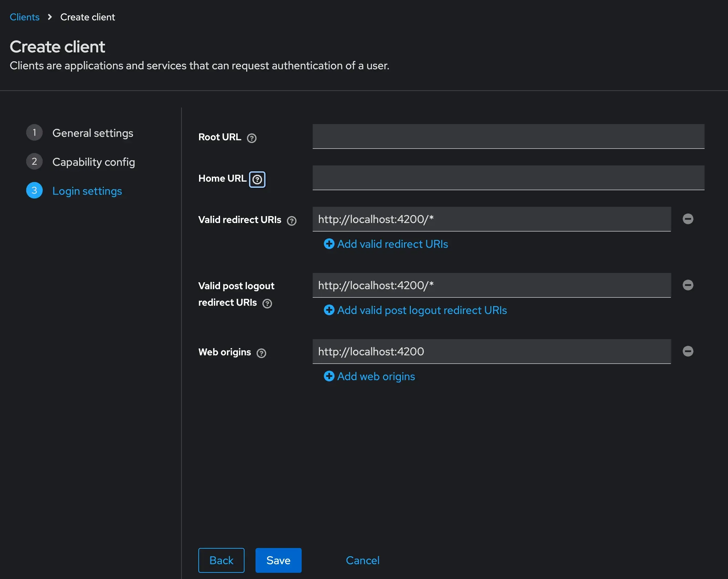Open the Root URL help tooltip
The height and width of the screenshot is (579, 728).
[251, 138]
